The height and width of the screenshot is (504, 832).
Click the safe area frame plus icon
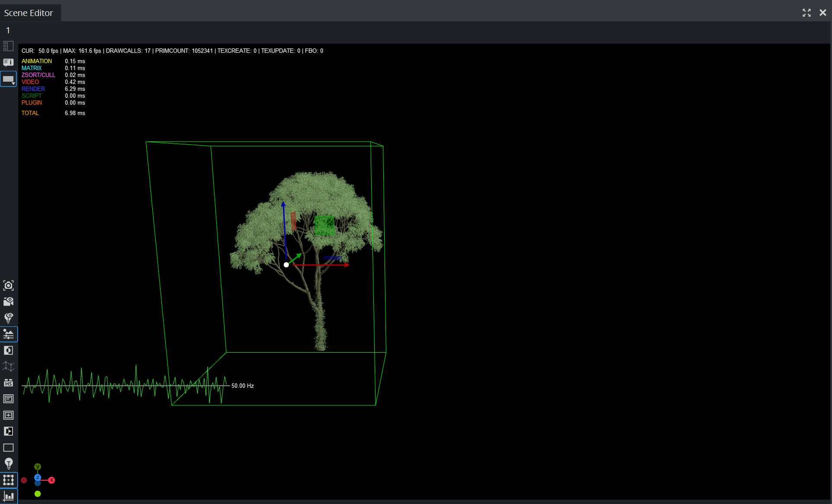pos(8,415)
